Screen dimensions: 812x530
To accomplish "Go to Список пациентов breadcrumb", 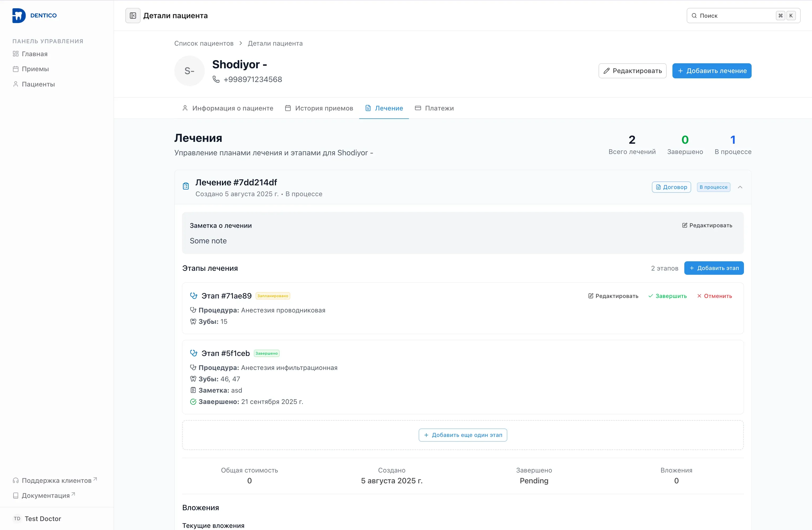I will click(x=204, y=43).
